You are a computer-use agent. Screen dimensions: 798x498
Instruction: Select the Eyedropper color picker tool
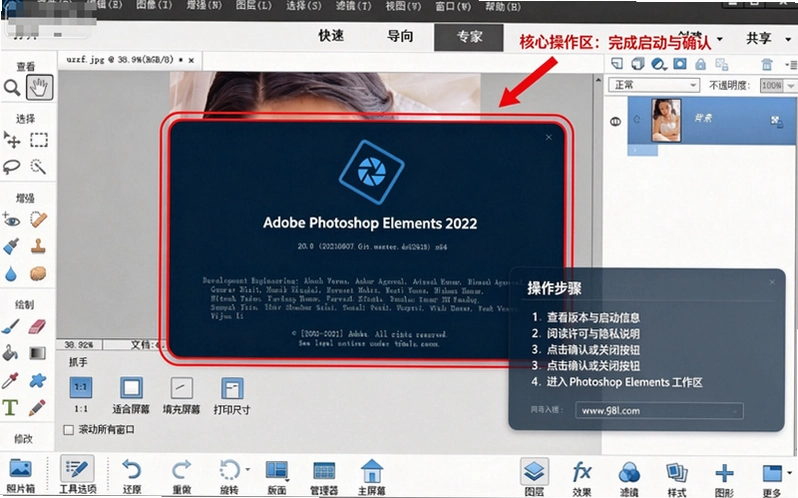(11, 380)
